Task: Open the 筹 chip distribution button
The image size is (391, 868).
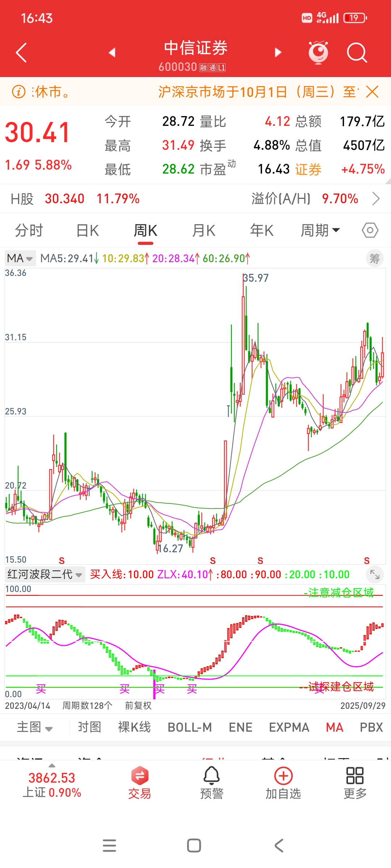Action: coord(375,259)
